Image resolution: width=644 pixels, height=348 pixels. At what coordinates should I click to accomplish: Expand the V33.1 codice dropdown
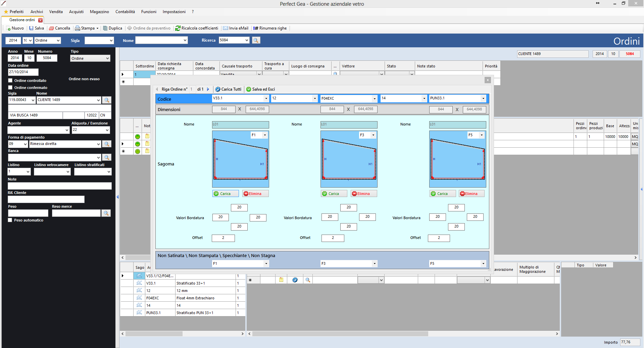[x=266, y=98]
